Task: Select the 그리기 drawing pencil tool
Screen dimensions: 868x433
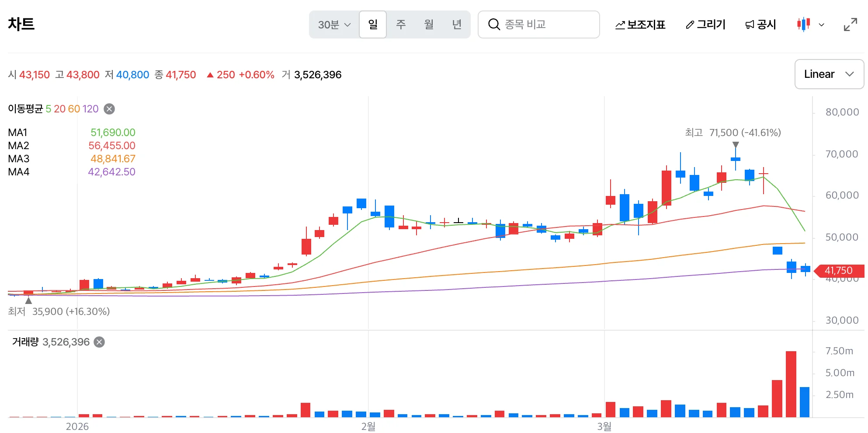Action: (705, 24)
